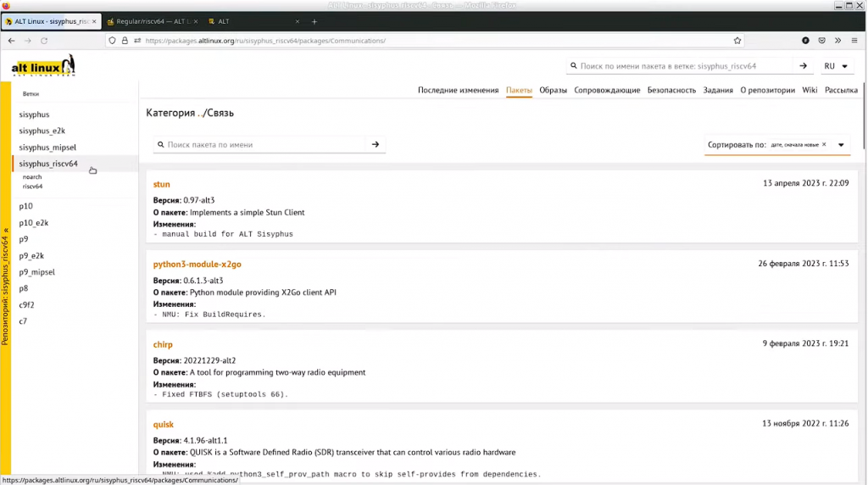Open the stun package page
Image resolution: width=868 pixels, height=485 pixels.
pos(162,184)
